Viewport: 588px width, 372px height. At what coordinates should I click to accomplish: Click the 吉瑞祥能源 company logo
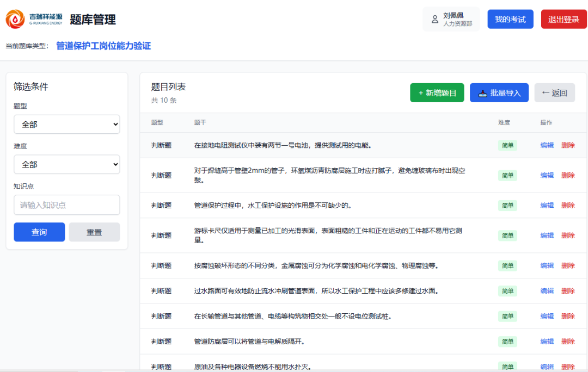point(34,19)
